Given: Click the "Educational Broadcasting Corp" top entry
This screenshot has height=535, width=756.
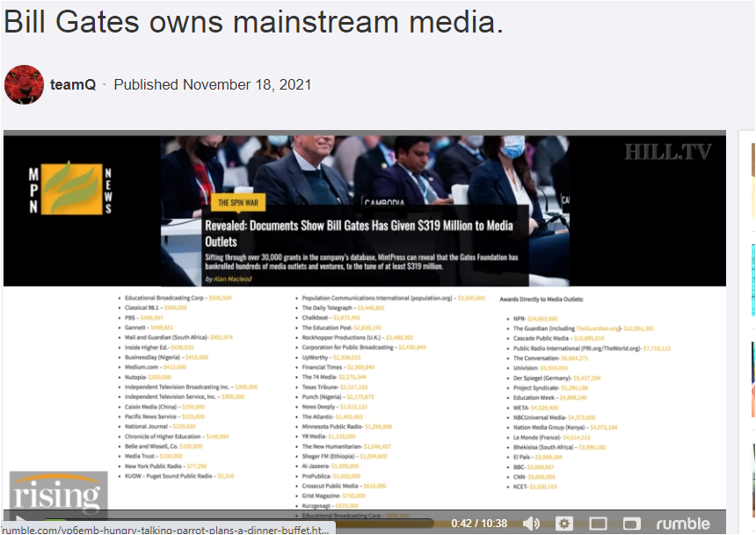Looking at the screenshot, I should [x=178, y=298].
